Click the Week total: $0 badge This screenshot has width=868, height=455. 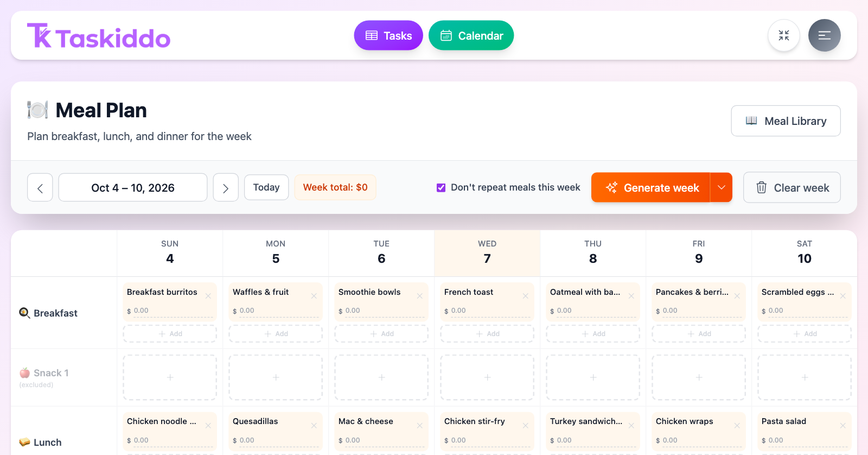(335, 187)
